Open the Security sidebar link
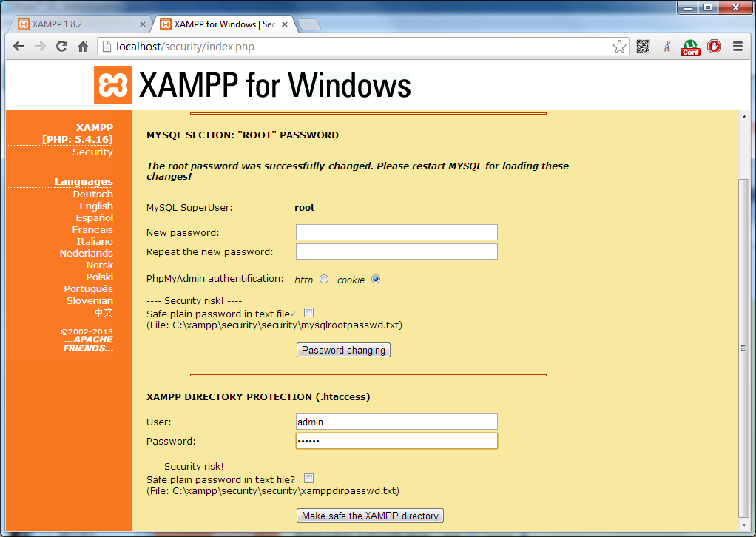 (92, 152)
